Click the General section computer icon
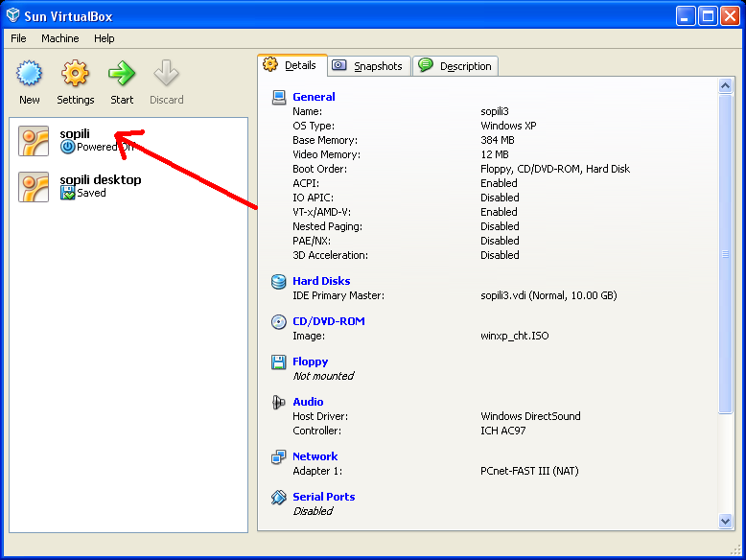Viewport: 746px width, 560px height. [x=279, y=97]
